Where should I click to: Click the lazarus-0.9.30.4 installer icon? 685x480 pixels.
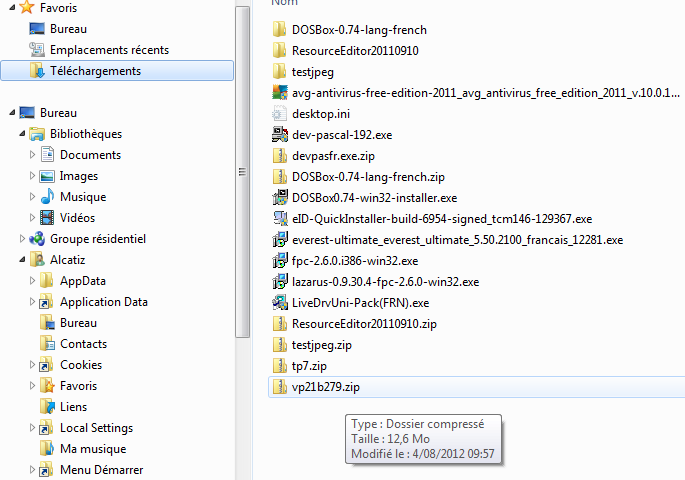coord(280,282)
